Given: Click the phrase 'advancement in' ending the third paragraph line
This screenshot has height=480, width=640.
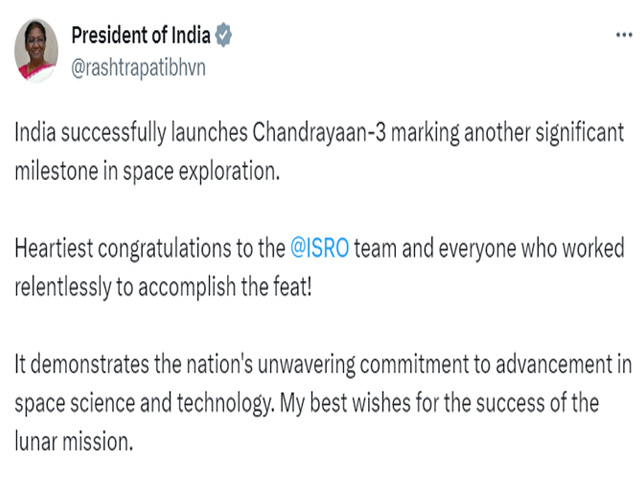Looking at the screenshot, I should (x=564, y=364).
